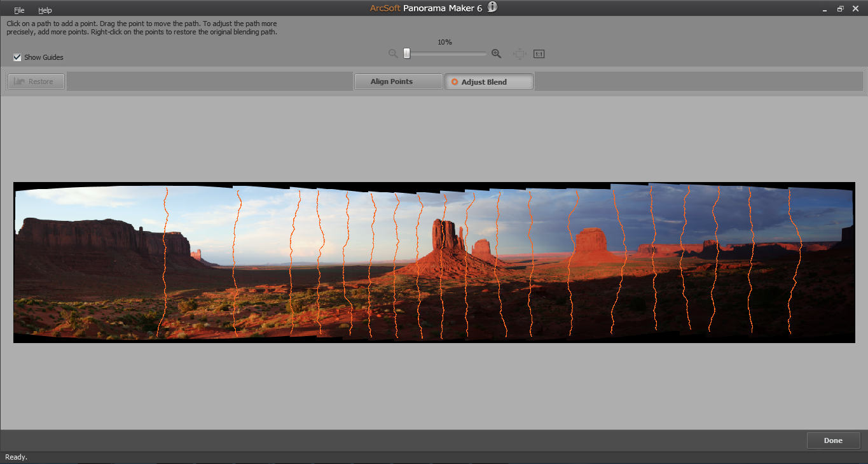Close the Panorama Maker window
This screenshot has width=868, height=464.
point(856,9)
